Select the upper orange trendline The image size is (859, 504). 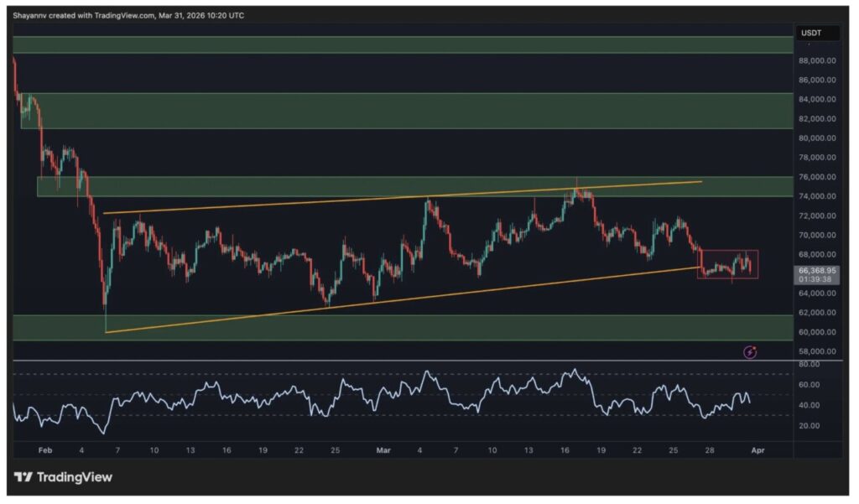pyautogui.click(x=403, y=197)
